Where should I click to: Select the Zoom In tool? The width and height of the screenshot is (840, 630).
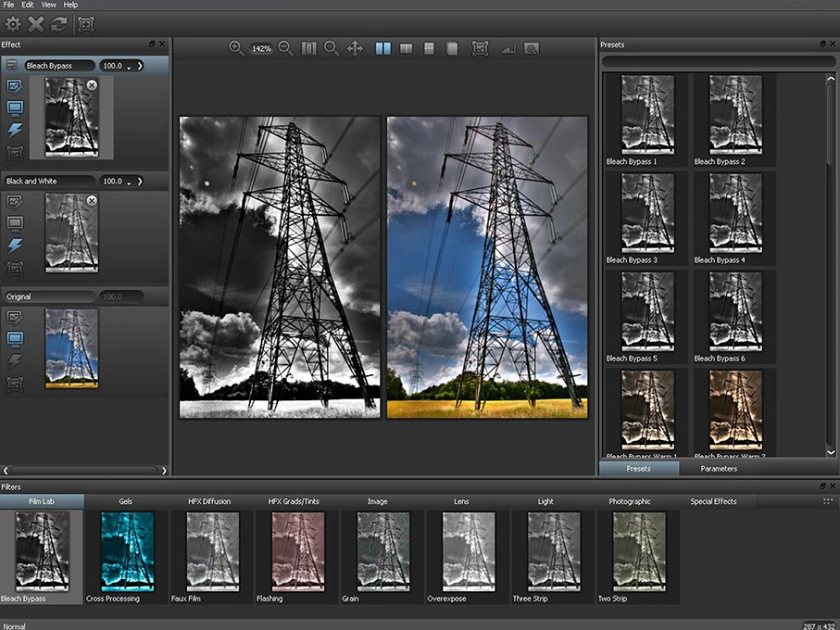[x=234, y=48]
